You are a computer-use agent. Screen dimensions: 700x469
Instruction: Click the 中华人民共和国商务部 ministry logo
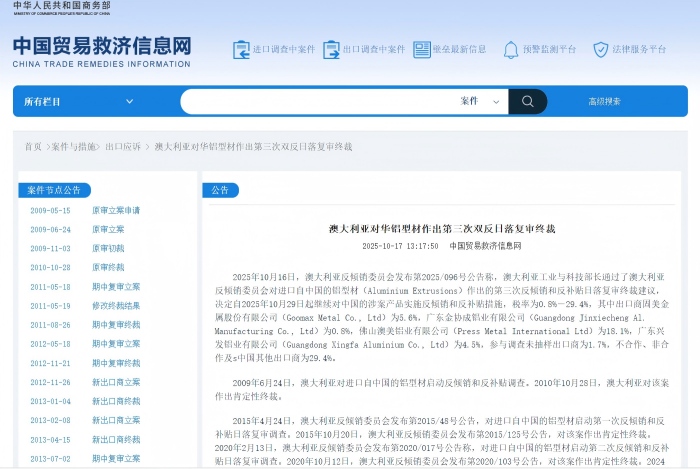tap(62, 9)
